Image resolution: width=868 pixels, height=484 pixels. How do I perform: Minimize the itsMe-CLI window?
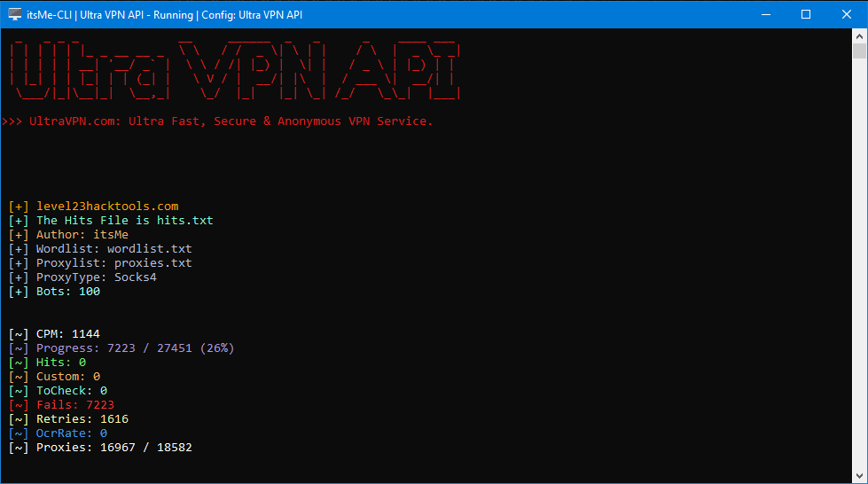[x=766, y=14]
